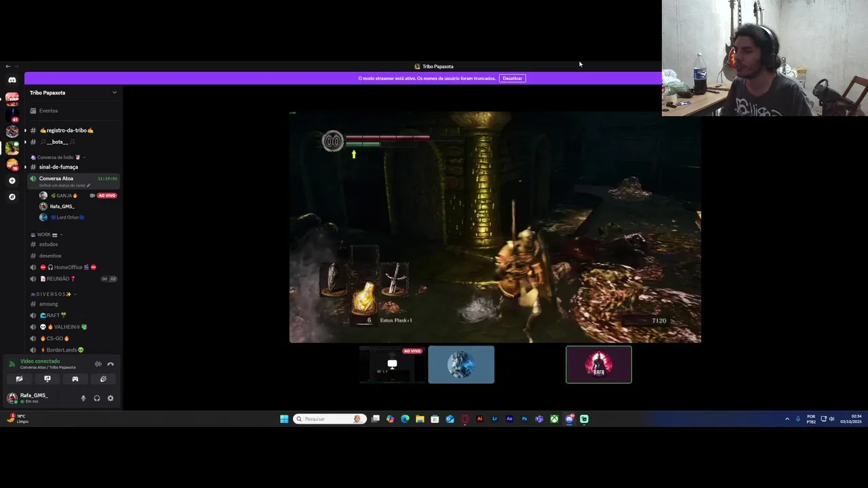This screenshot has width=868, height=488.
Task: Click the back navigation arrow
Action: click(x=7, y=66)
